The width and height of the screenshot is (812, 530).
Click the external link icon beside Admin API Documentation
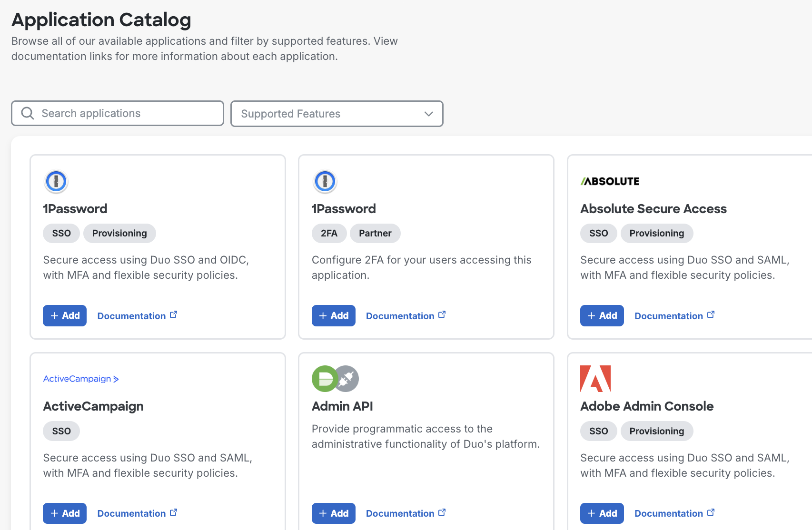[442, 512]
